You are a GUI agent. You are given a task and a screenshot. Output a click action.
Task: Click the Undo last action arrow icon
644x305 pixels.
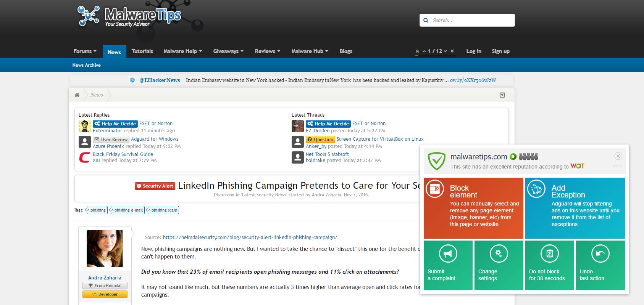click(600, 254)
